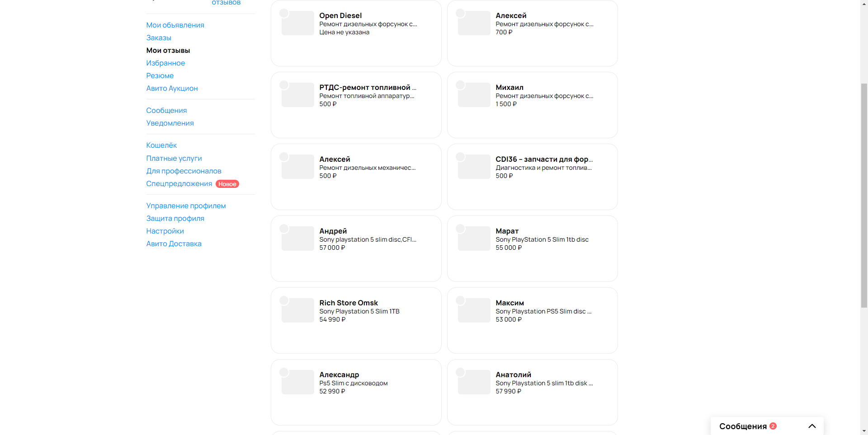Click seller name Rich Store Omsk
This screenshot has height=435, width=868.
coord(349,303)
